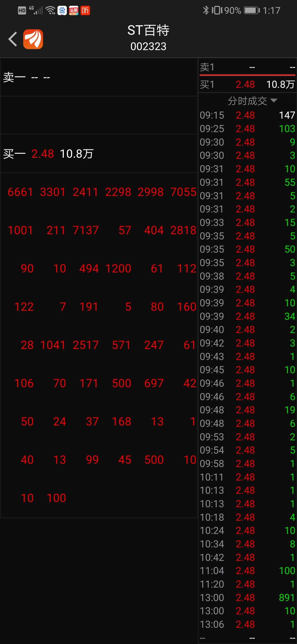Image resolution: width=297 pixels, height=644 pixels.
Task: Tap the battery icon in status bar
Action: point(252,10)
